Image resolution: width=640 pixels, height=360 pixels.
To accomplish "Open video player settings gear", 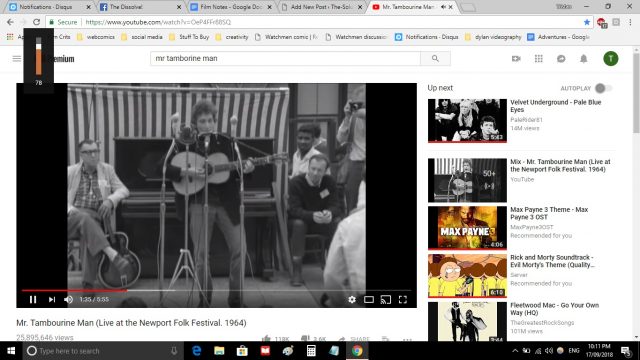I will click(x=352, y=300).
